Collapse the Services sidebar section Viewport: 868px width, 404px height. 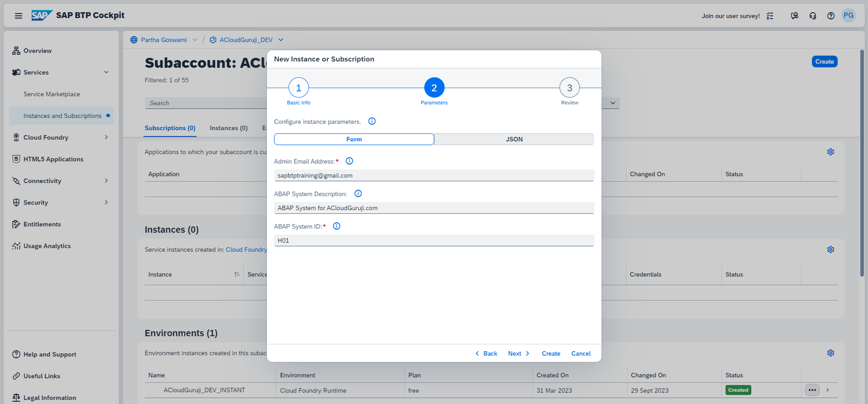pos(106,72)
